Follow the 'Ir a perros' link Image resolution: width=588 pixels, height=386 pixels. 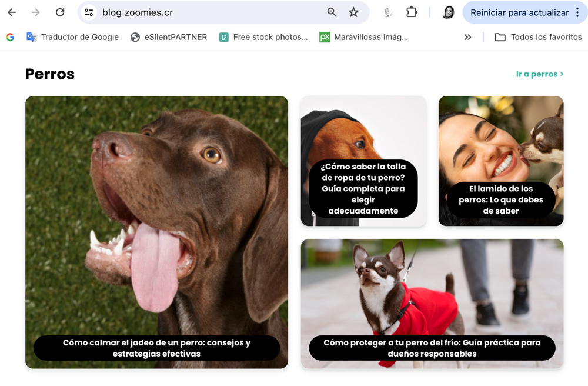540,74
